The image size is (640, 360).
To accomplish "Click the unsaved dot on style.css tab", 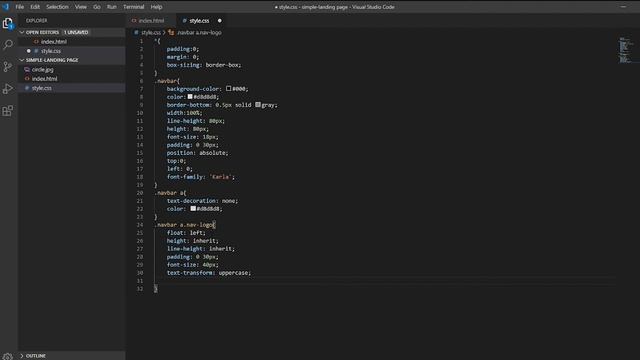I will point(220,20).
